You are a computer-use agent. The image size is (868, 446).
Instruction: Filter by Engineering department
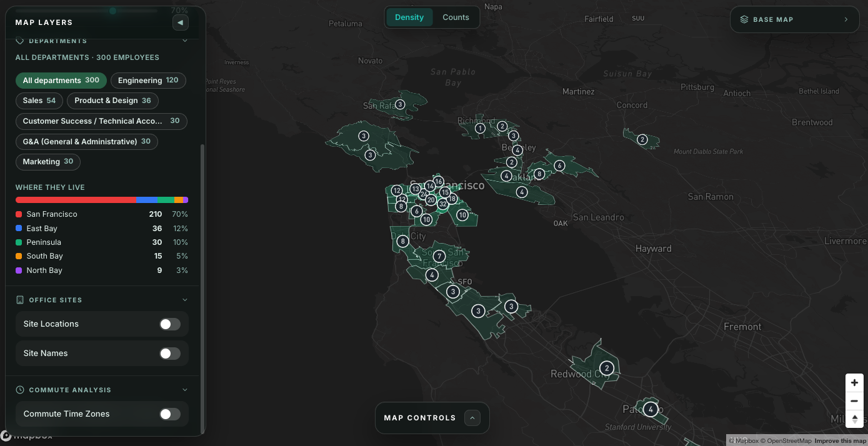point(148,81)
